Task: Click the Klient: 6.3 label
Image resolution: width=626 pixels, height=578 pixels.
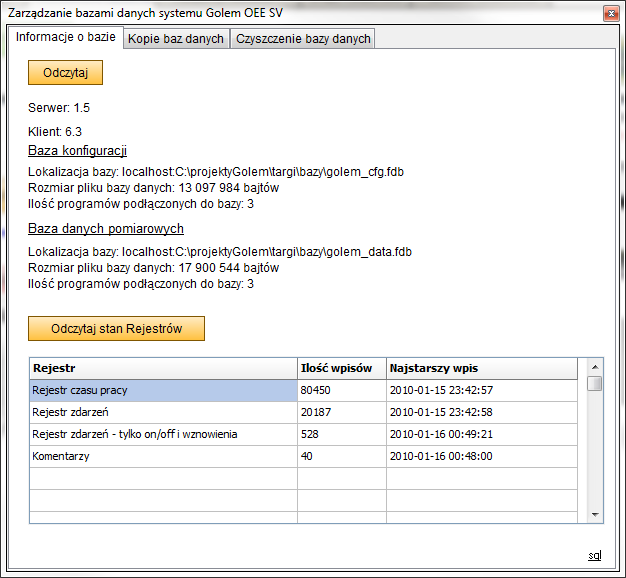Action: pos(55,132)
